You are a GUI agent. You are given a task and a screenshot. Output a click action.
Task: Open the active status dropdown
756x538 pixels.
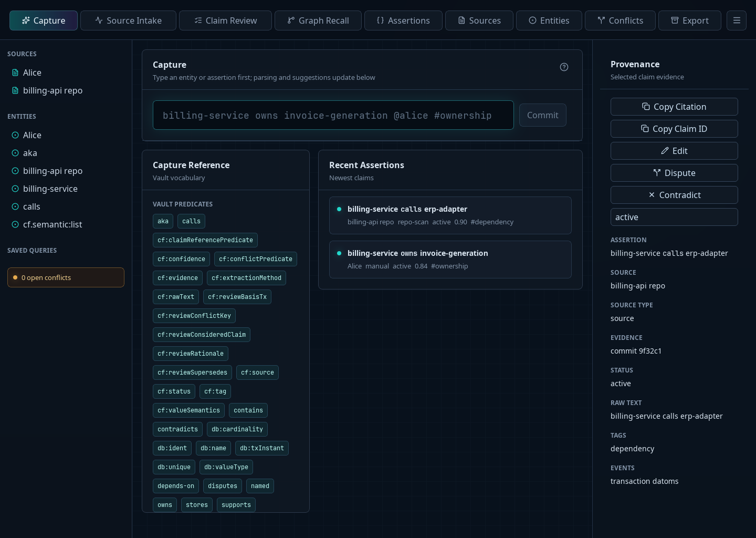point(674,217)
